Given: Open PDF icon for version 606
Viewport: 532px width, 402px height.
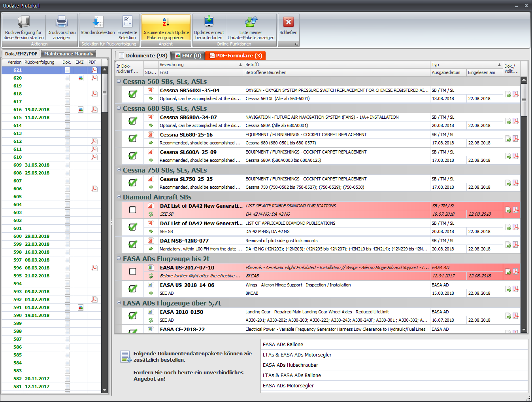Looking at the screenshot, I should coord(94,189).
